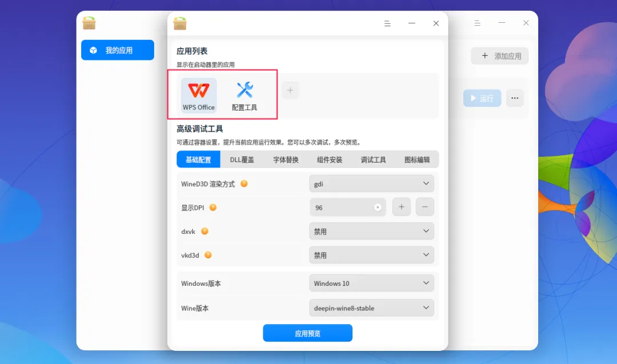617x364 pixels.
Task: Switch to the 基础配置 tab
Action: coord(198,159)
